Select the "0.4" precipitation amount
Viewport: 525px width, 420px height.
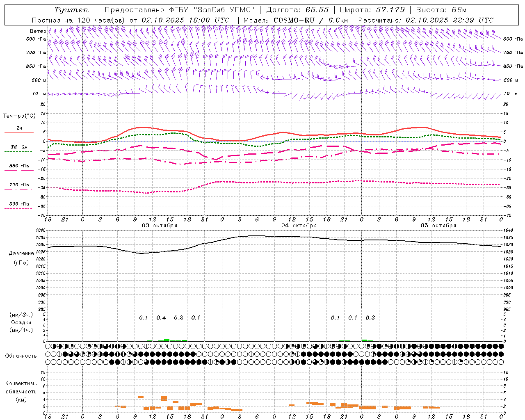point(161,318)
